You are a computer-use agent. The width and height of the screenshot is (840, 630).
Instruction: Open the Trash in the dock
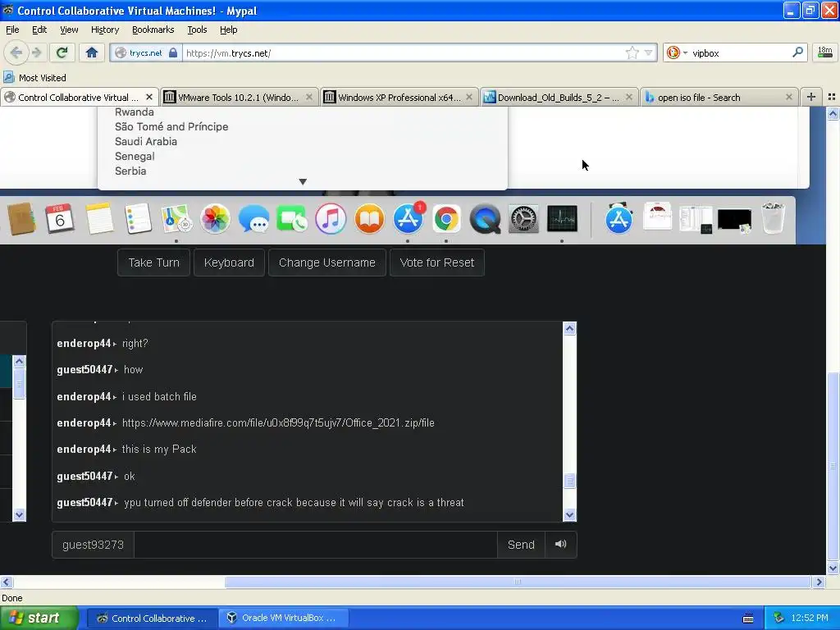pos(773,217)
